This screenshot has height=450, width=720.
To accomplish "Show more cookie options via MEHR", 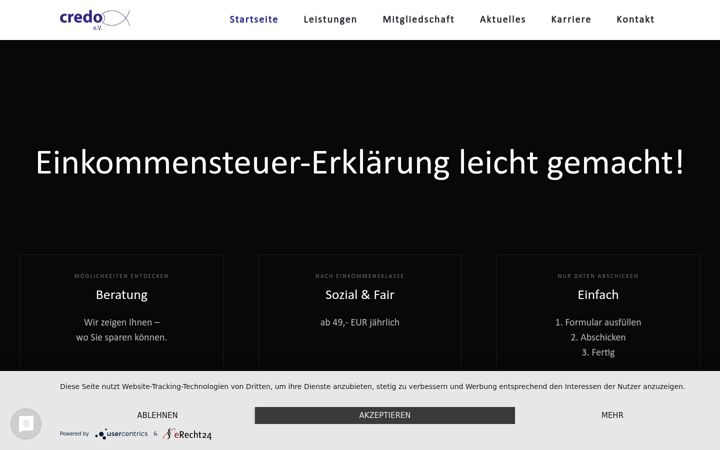I will click(x=613, y=415).
